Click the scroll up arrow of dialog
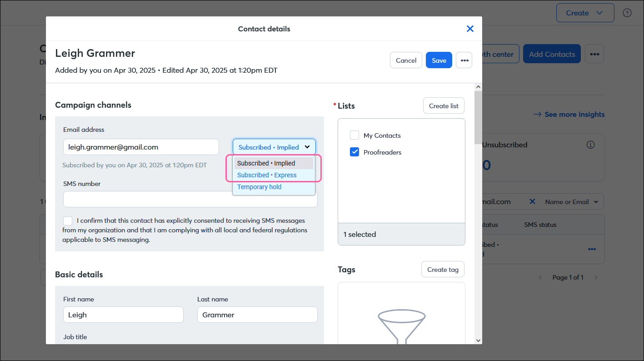The width and height of the screenshot is (644, 361). tap(478, 86)
